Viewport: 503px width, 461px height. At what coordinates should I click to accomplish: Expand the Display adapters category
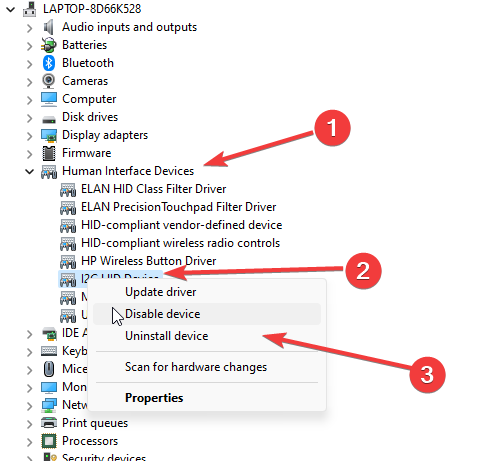click(x=29, y=136)
